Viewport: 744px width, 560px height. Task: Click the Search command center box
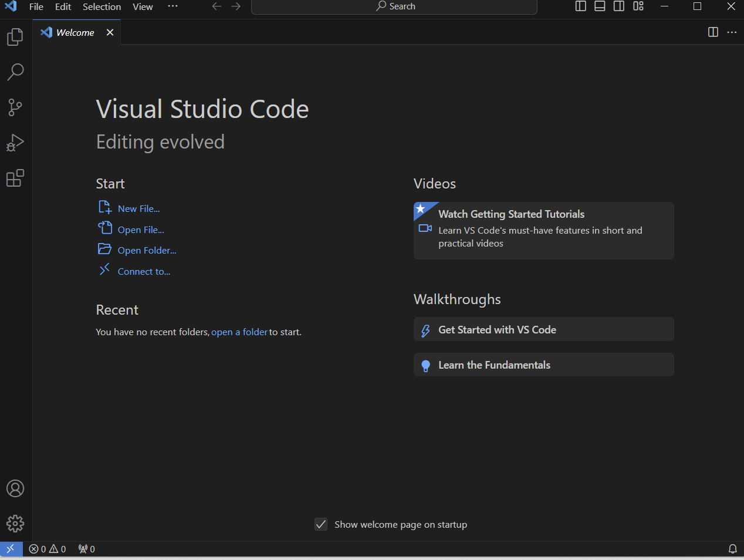point(394,6)
